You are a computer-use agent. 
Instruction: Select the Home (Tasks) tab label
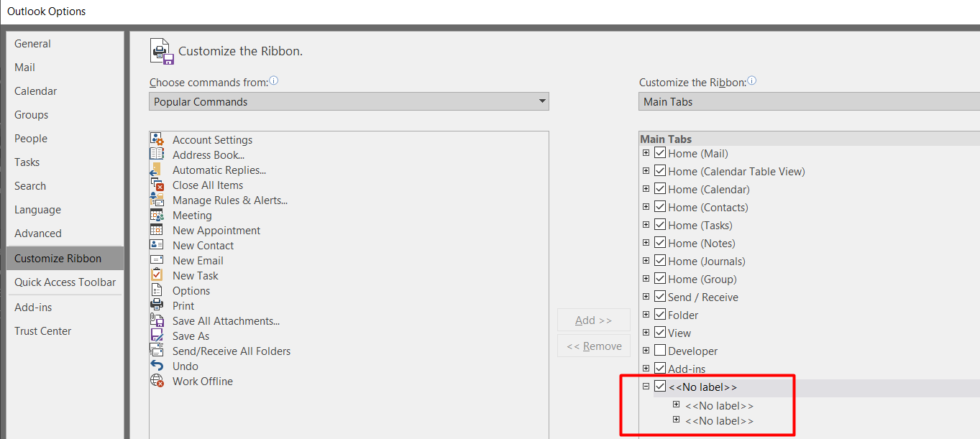701,225
